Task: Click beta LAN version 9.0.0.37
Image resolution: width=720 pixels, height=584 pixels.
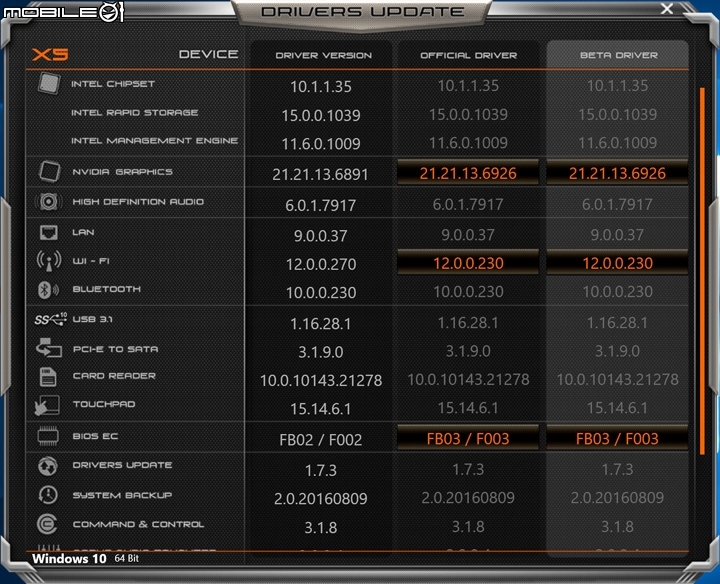Action: click(x=617, y=235)
